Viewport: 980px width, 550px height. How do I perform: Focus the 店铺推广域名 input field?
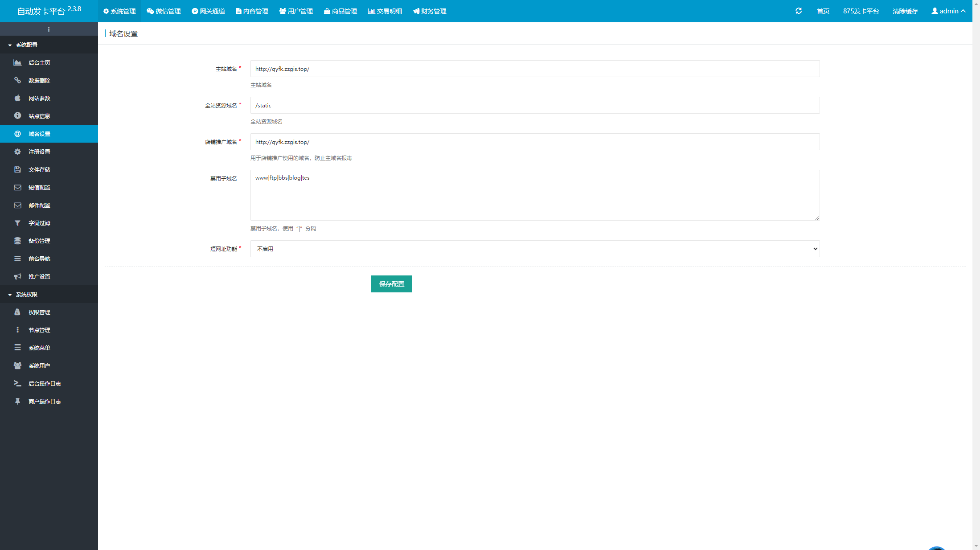click(x=535, y=142)
